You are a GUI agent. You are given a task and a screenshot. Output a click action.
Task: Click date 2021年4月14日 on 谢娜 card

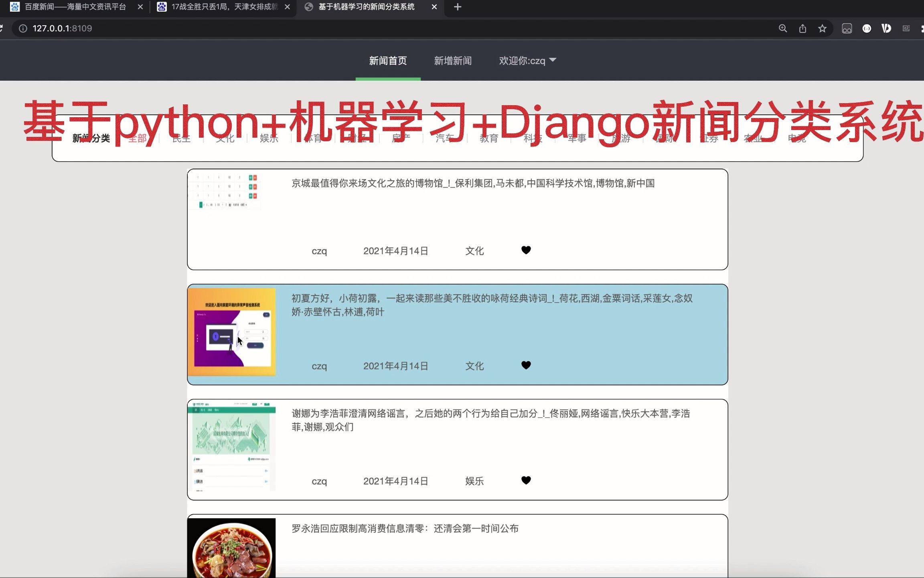point(395,481)
